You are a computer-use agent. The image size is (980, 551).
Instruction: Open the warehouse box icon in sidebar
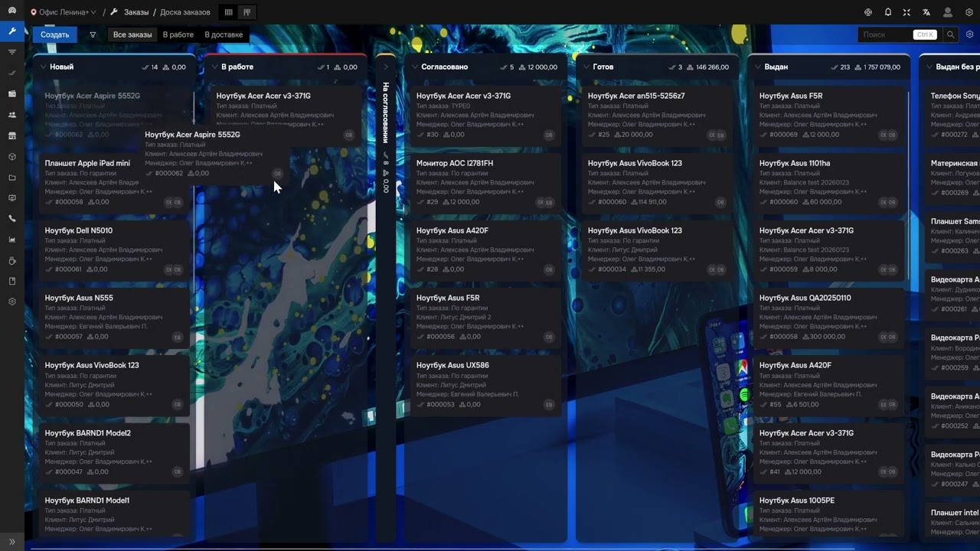click(x=11, y=156)
